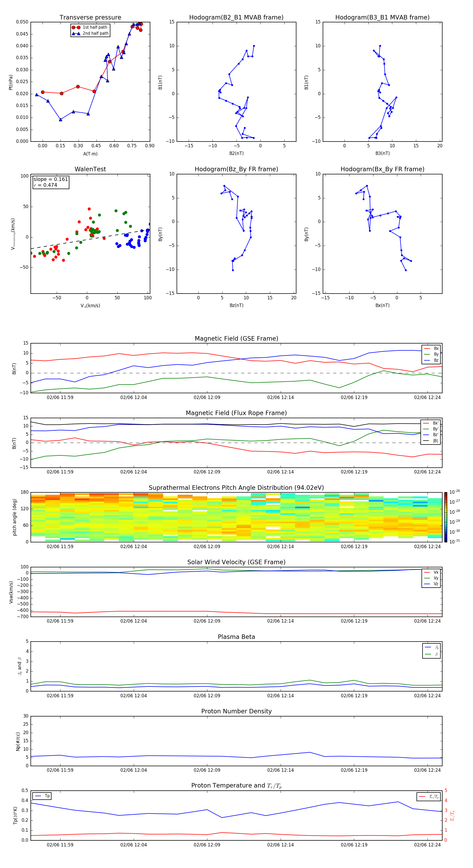Click the red 'Te/Tp' right-axis label
Viewport: 473px width, 868px height.
tap(453, 815)
